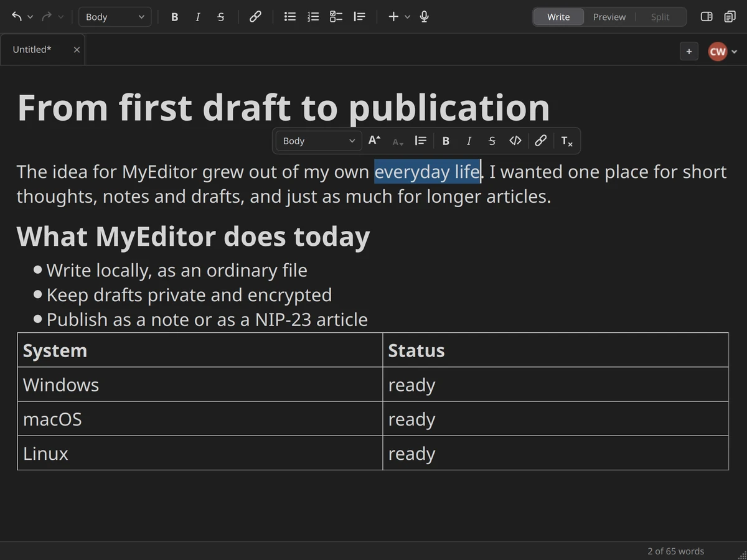Image resolution: width=747 pixels, height=560 pixels.
Task: Apply strikethrough from the top toolbar
Action: pyautogui.click(x=221, y=17)
